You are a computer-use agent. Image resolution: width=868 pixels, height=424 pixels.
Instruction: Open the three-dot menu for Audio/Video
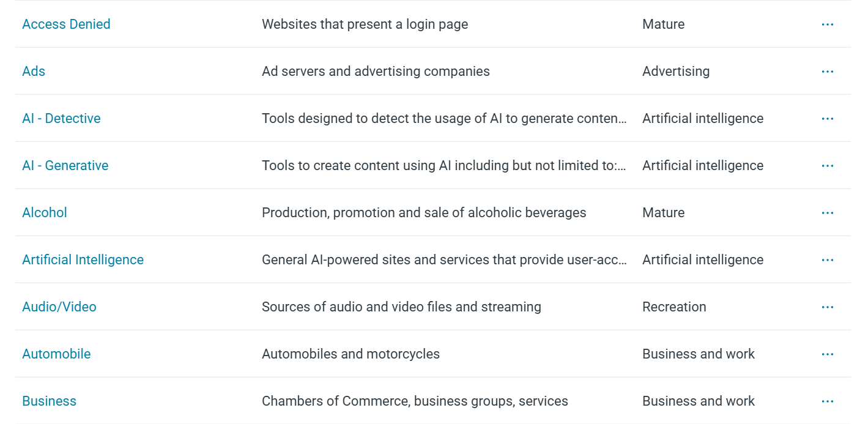pos(828,307)
